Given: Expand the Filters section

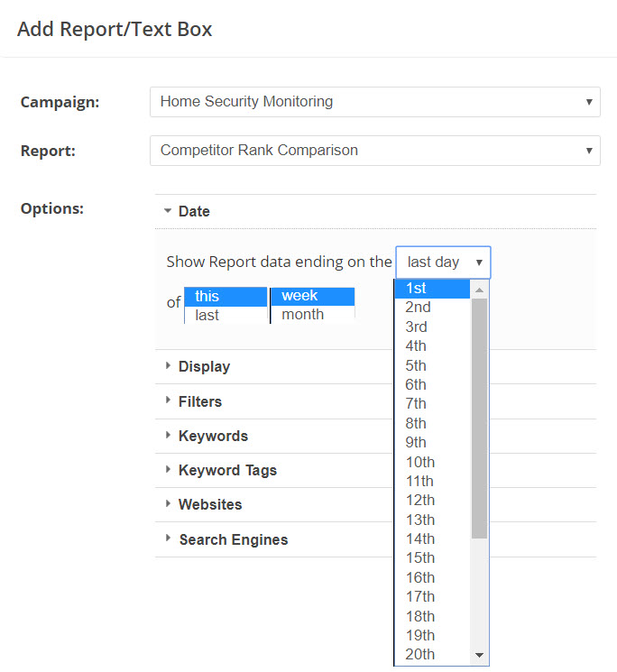Looking at the screenshot, I should pos(199,401).
